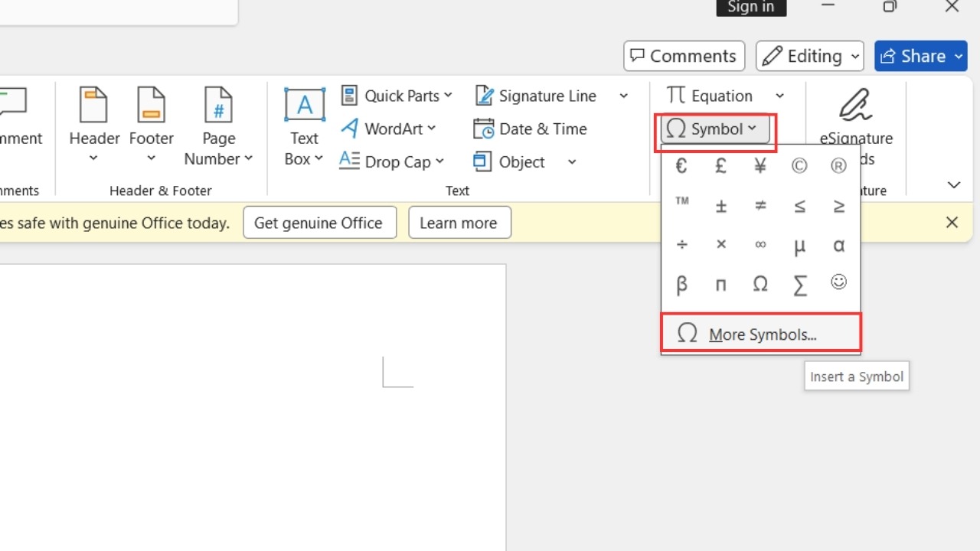Expand the Object dropdown arrow
Screen dimensions: 980x551
point(571,161)
